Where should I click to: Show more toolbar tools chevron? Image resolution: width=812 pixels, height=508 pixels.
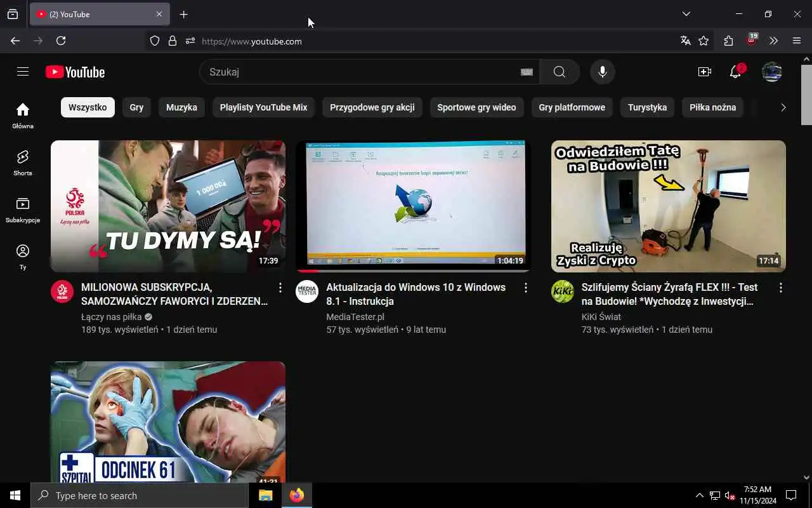click(773, 41)
